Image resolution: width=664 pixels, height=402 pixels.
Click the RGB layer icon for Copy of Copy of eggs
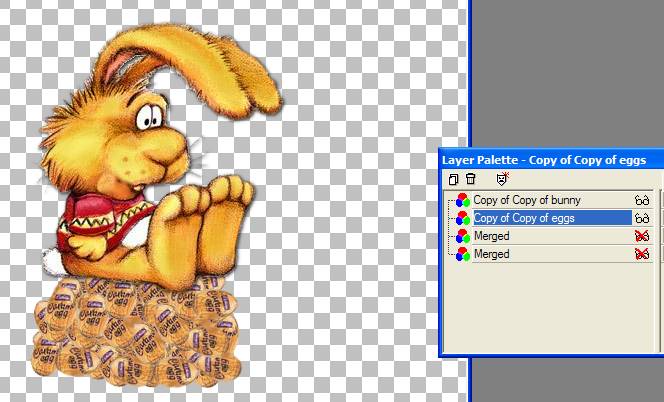(462, 218)
